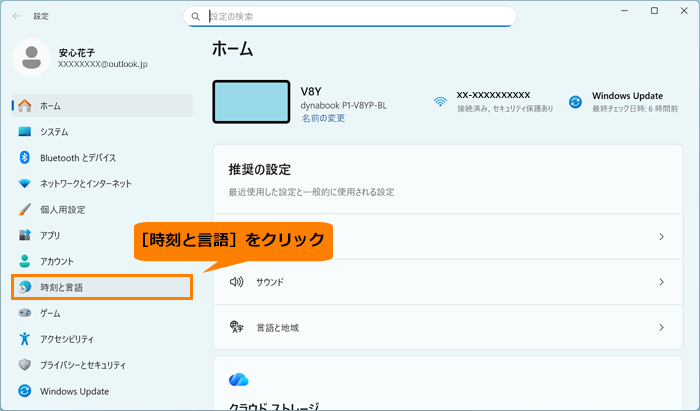Open アクセシビリティ settings
700x411 pixels.
pyautogui.click(x=102, y=339)
